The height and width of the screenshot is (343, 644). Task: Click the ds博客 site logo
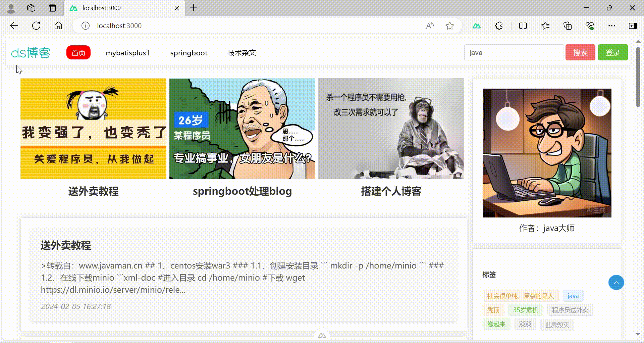[31, 52]
